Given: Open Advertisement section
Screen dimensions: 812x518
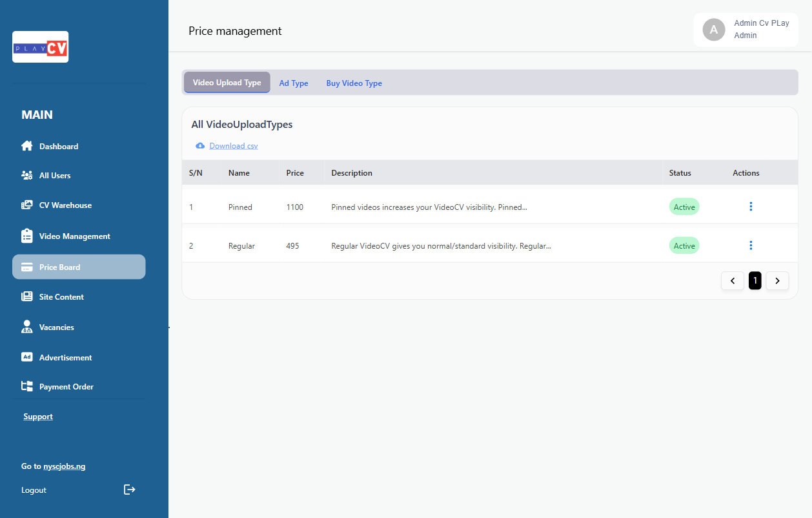Looking at the screenshot, I should coord(66,357).
